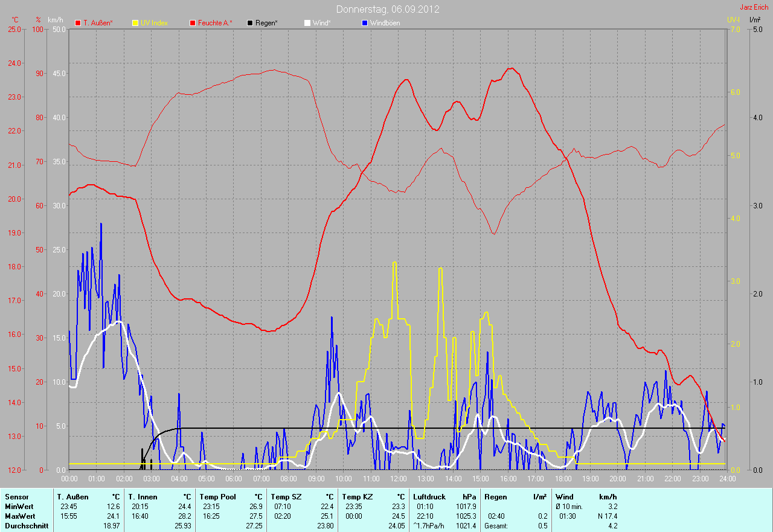Click the pressure trend '^1.7hPa/h'
Screen dimensions: 773x532
point(429,526)
